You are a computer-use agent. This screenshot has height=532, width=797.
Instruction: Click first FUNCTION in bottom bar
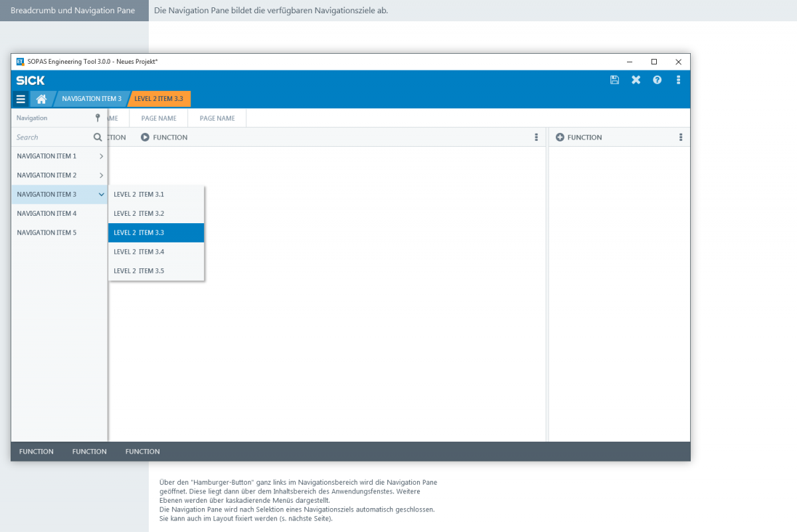(x=37, y=452)
